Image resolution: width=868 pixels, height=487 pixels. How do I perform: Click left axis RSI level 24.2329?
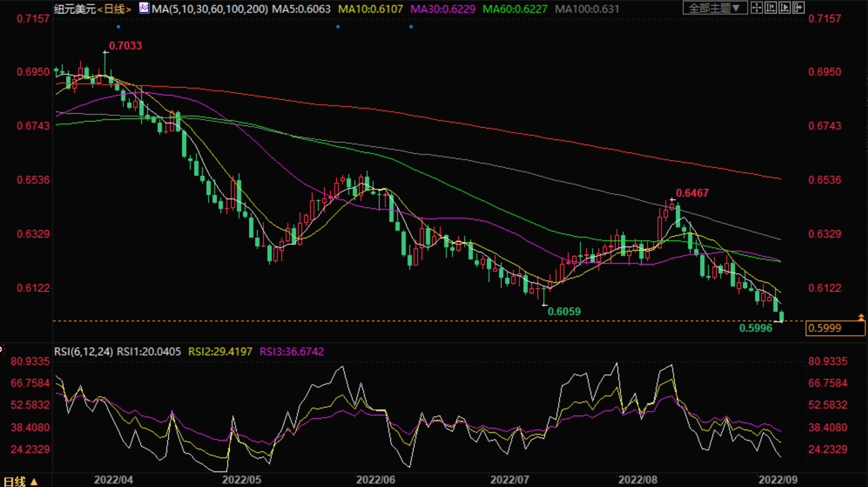[30, 449]
